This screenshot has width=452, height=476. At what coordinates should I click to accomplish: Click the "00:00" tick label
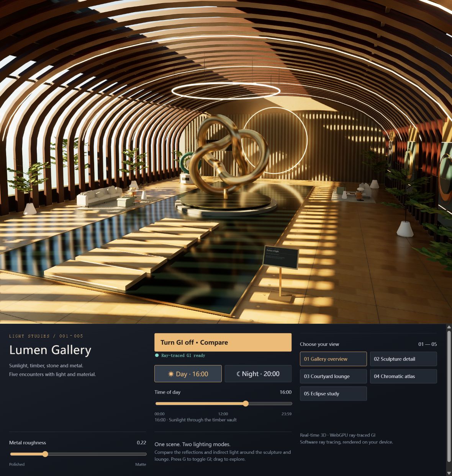point(159,414)
